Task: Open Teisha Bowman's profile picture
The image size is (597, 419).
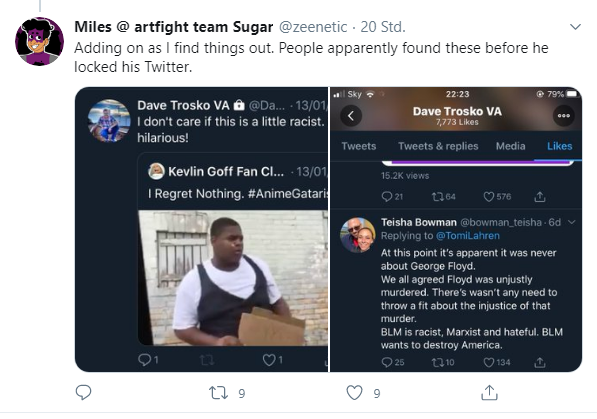Action: [358, 235]
